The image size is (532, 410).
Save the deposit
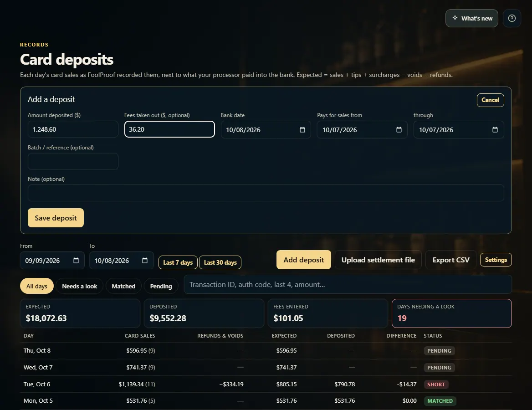coord(56,218)
